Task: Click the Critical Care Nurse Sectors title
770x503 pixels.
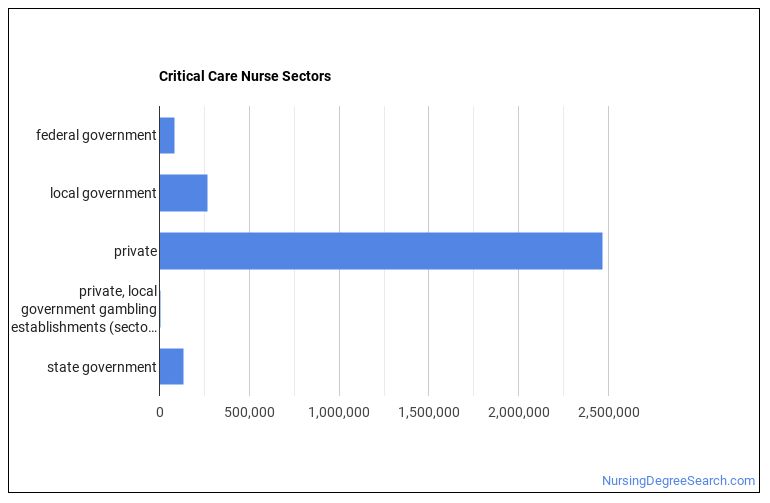Action: coord(244,76)
